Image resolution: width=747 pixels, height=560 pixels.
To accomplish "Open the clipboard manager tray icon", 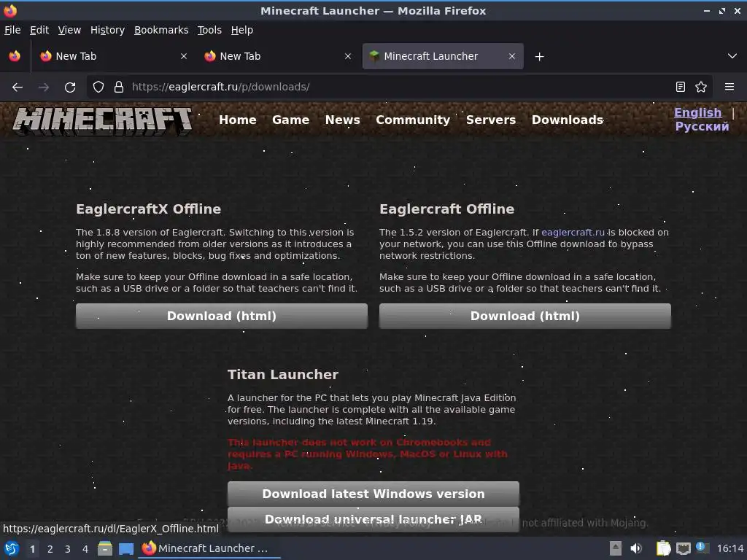I will (663, 548).
